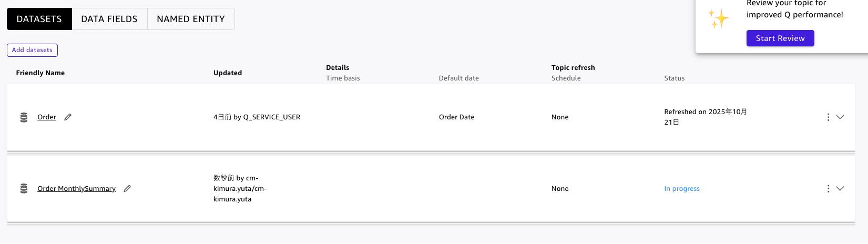Screen dimensions: 868x244
Task: Click the edit pencil next to Order MonthlySummary
Action: pos(127,189)
